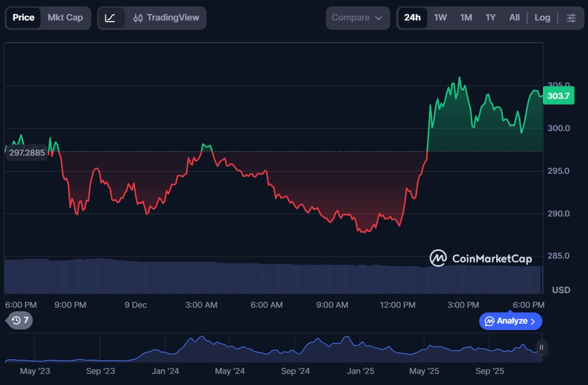Grab the timeline range slider handle
Screen dimensions: 588x385
point(541,348)
